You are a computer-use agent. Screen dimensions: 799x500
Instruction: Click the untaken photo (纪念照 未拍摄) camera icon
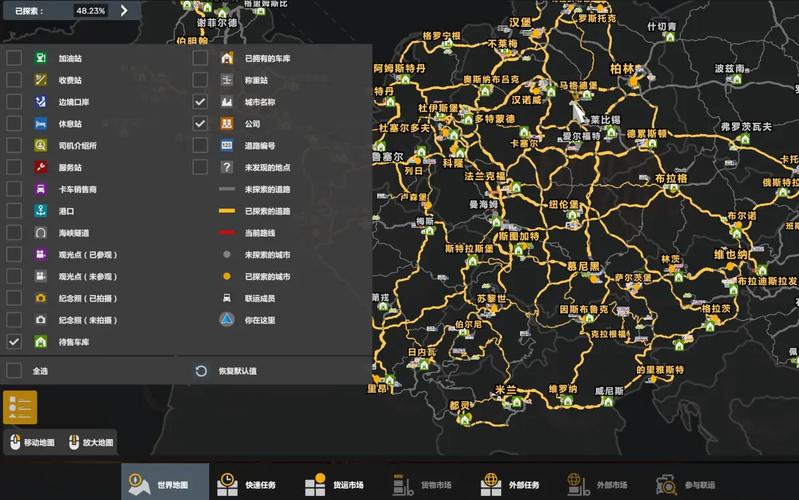pos(41,320)
